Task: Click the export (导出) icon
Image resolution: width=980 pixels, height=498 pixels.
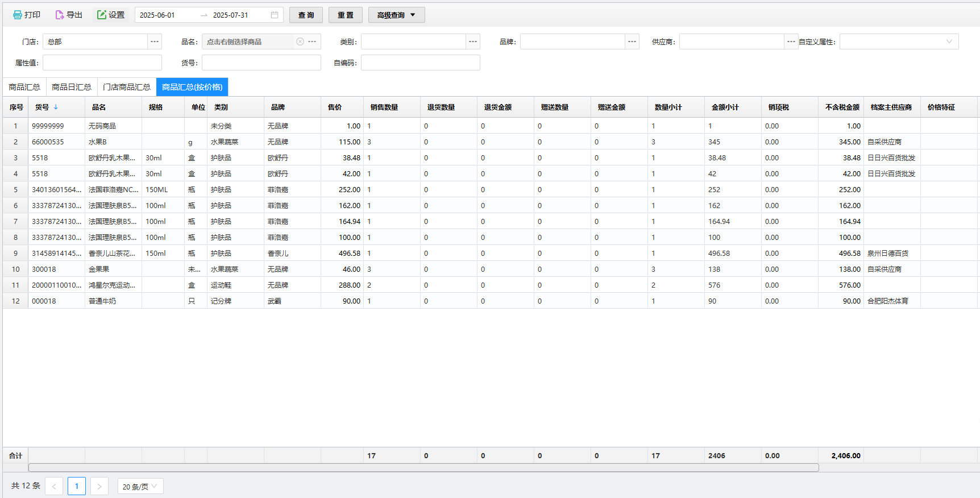Action: click(59, 15)
